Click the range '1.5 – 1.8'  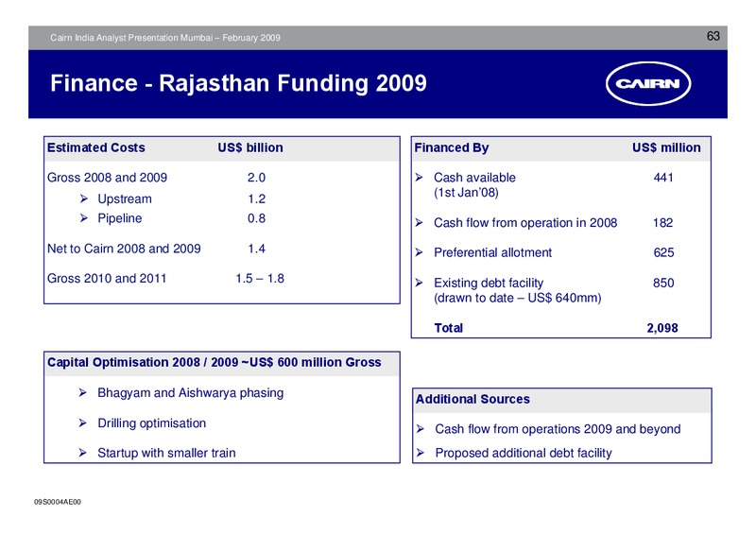[x=260, y=278]
